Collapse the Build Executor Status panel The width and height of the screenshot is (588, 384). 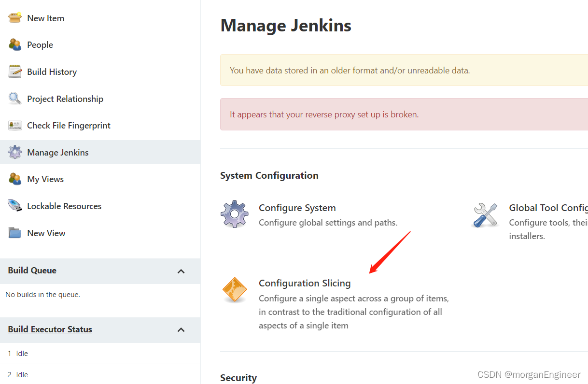coord(181,330)
